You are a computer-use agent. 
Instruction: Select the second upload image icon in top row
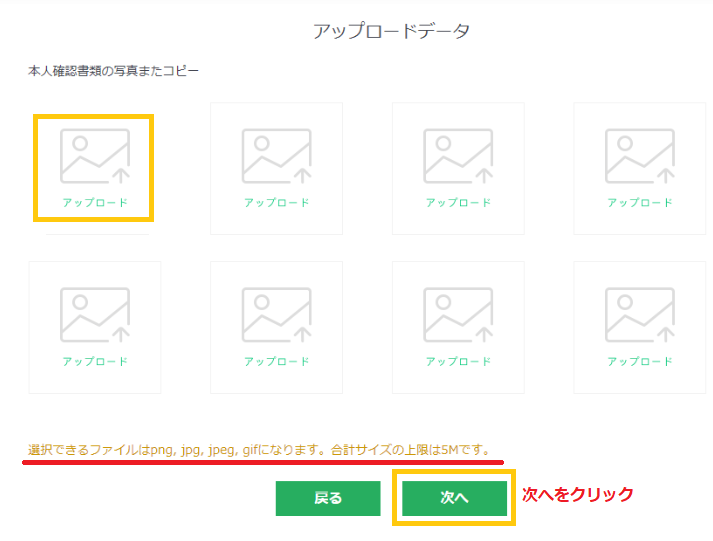(276, 156)
